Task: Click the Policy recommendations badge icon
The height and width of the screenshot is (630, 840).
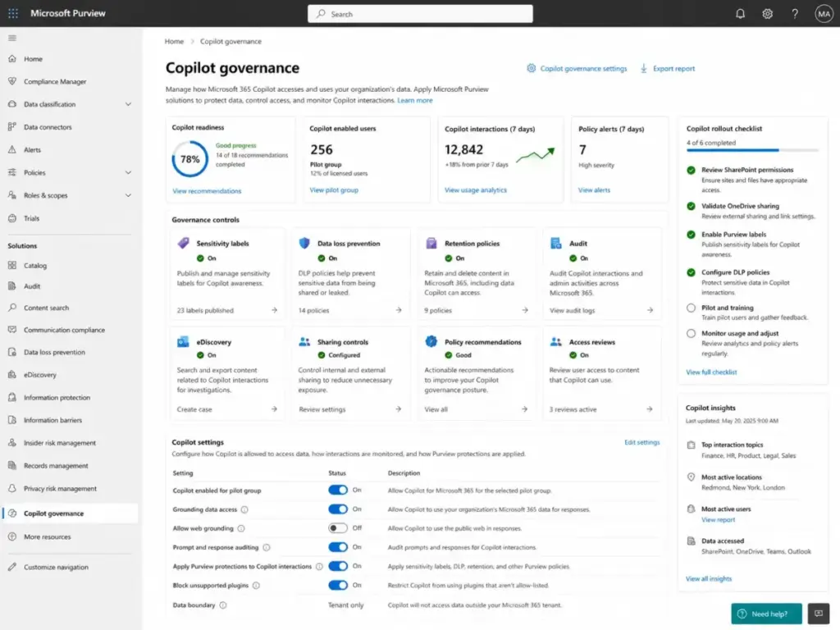Action: (431, 341)
